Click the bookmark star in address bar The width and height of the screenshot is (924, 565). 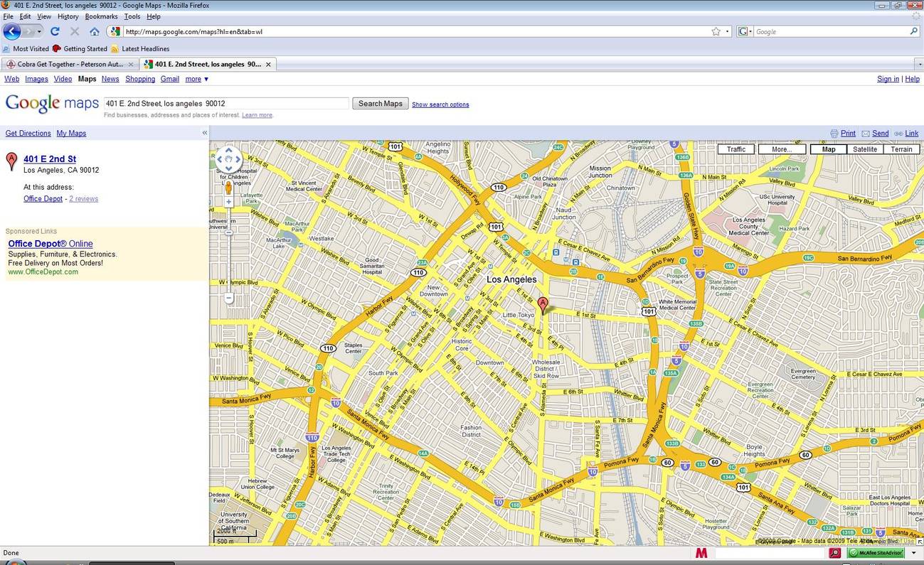click(x=716, y=31)
